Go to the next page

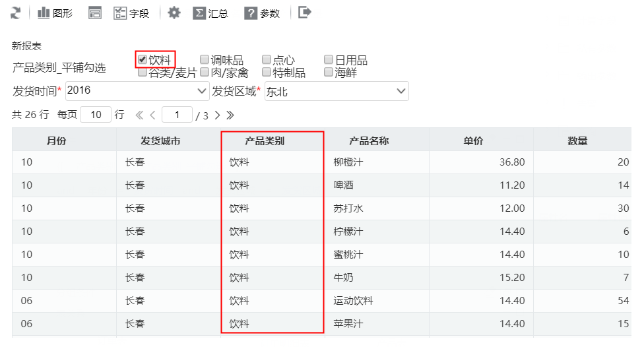(x=217, y=115)
